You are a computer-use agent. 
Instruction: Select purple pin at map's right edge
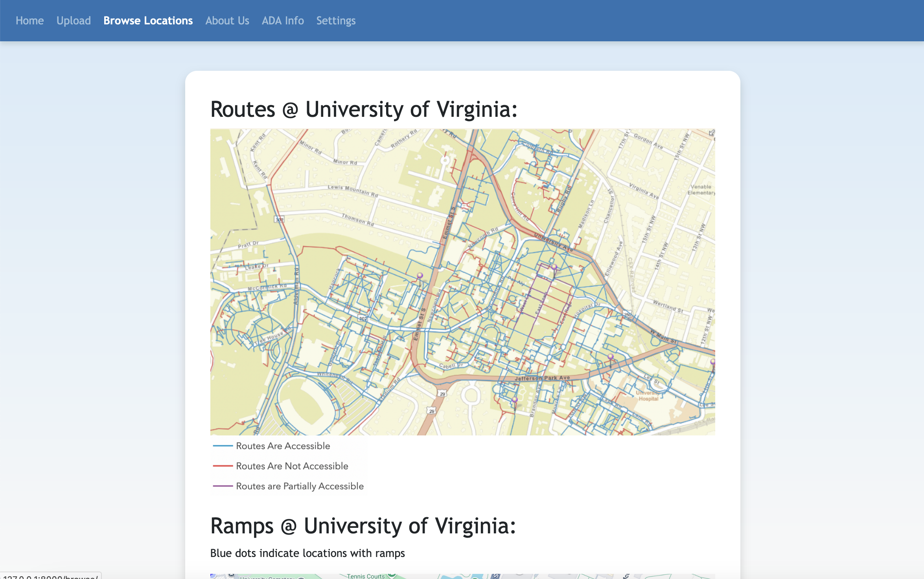712,361
